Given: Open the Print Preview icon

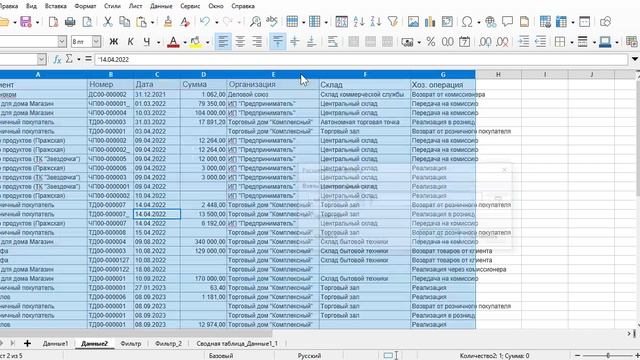Looking at the screenshot, I should 87,22.
